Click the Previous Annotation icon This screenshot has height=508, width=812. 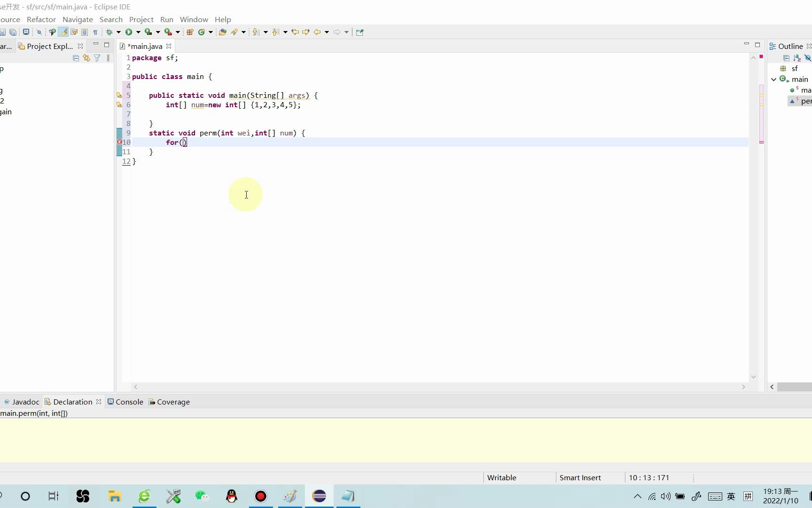(276, 32)
